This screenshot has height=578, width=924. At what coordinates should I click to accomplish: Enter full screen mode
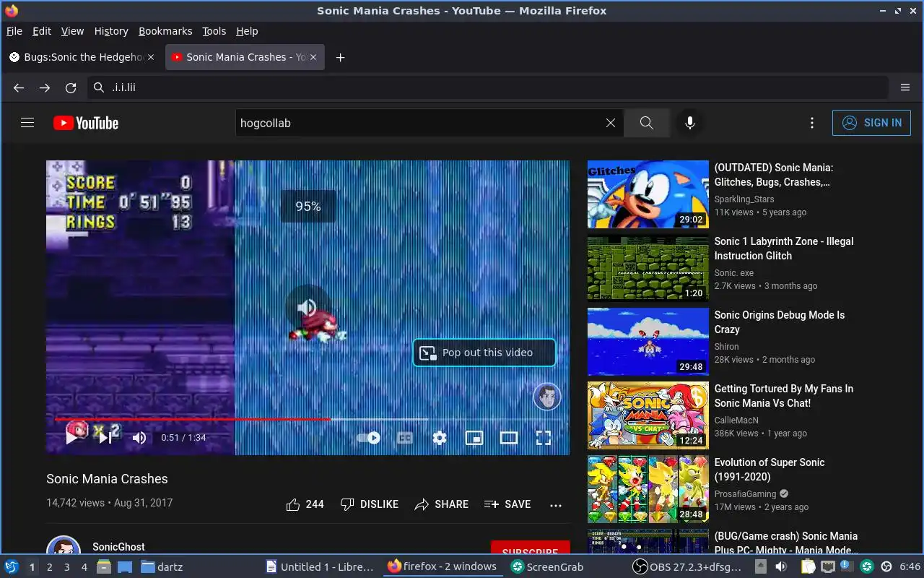tap(544, 437)
